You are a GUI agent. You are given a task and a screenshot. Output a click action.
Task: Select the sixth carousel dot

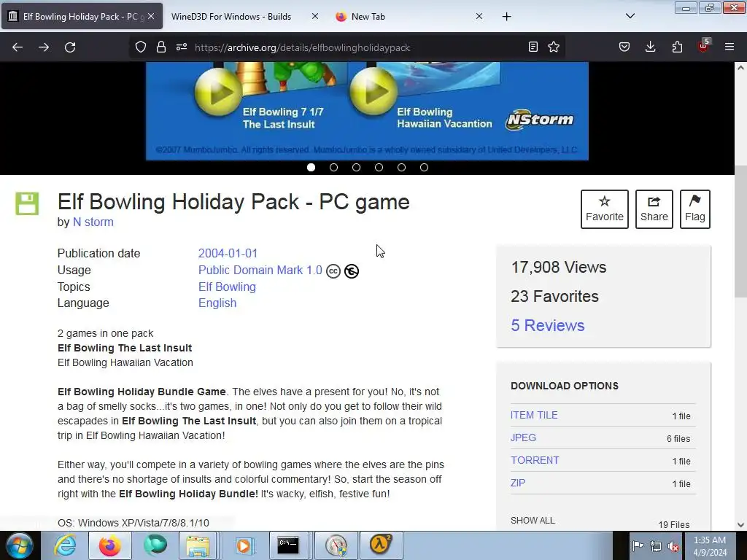424,167
